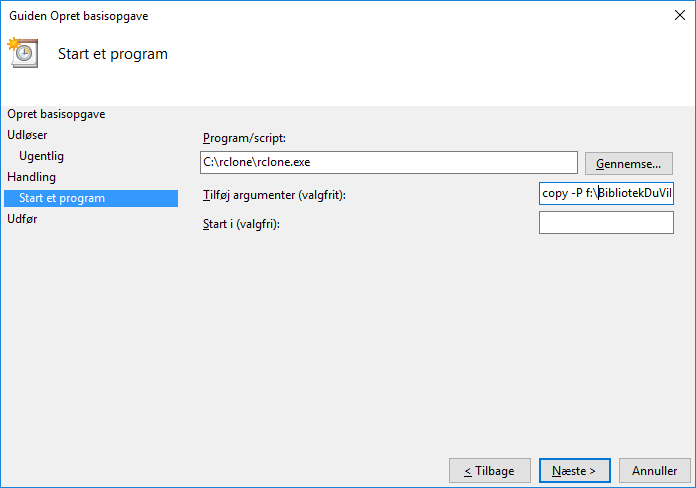The width and height of the screenshot is (696, 488).
Task: Continue with the Næste button
Action: (575, 471)
